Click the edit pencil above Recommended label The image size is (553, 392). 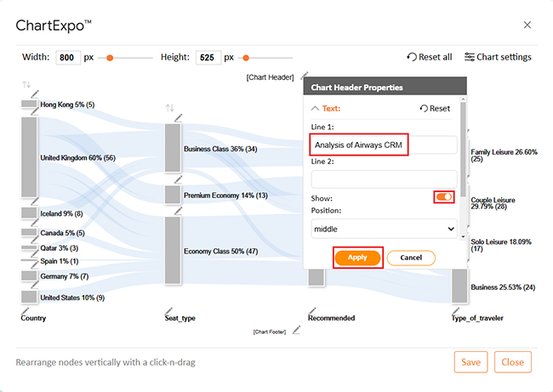click(x=311, y=309)
